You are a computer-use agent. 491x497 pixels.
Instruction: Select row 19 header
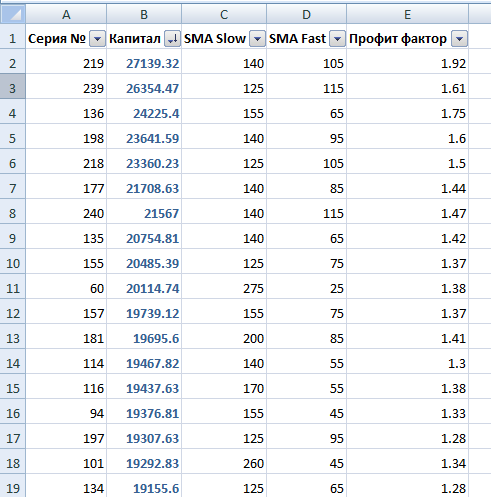[13, 487]
